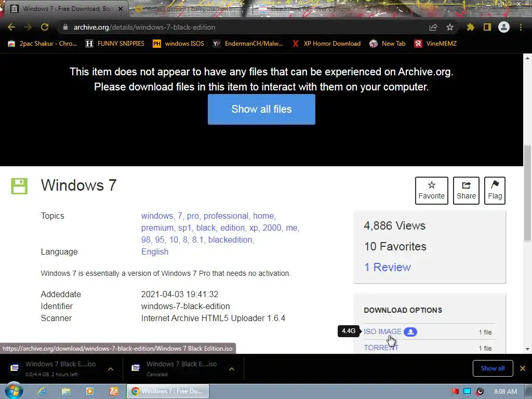This screenshot has height=399, width=532.
Task: Select the Chrome Windows 7 taskbar button
Action: (168, 391)
